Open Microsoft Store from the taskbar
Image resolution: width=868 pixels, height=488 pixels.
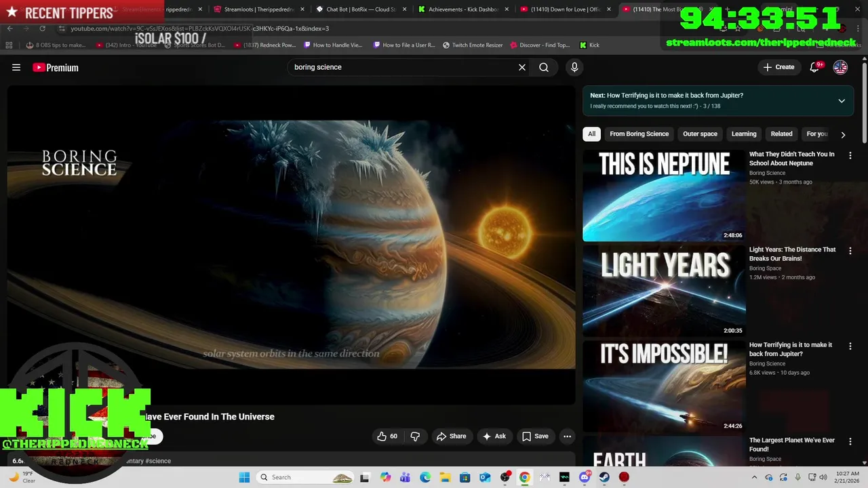(465, 477)
